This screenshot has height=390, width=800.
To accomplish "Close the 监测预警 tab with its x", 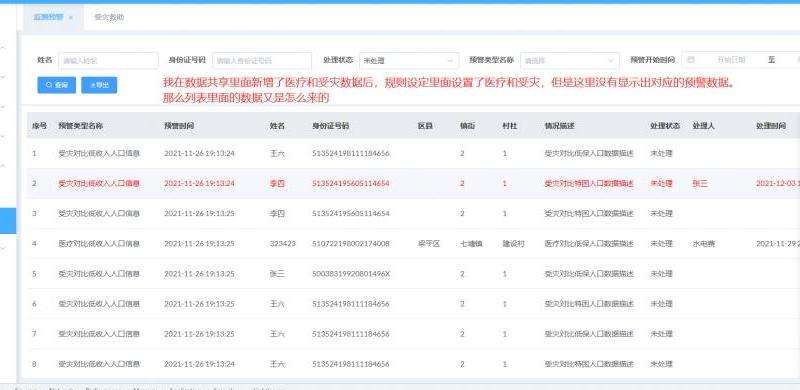I will [71, 17].
